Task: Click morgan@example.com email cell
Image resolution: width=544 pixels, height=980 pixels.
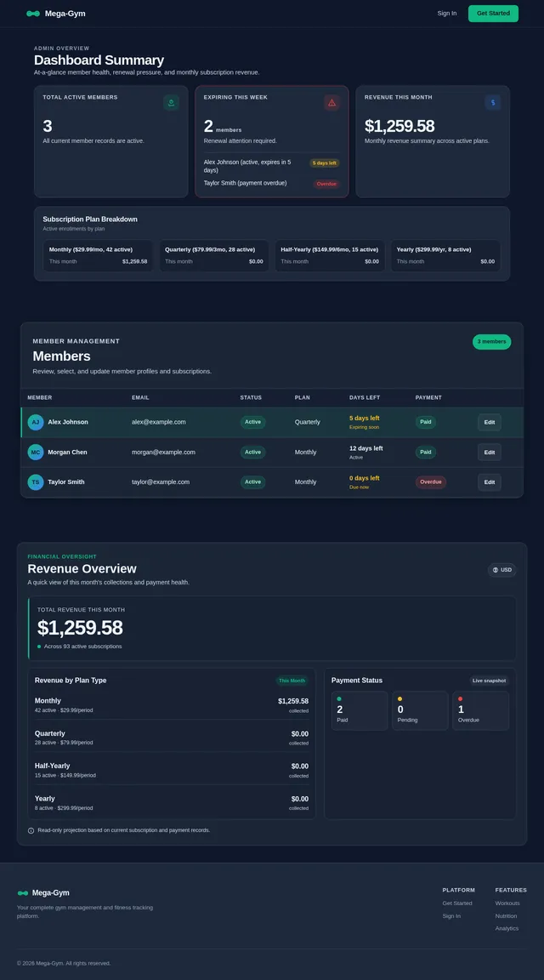Action: coord(164,452)
